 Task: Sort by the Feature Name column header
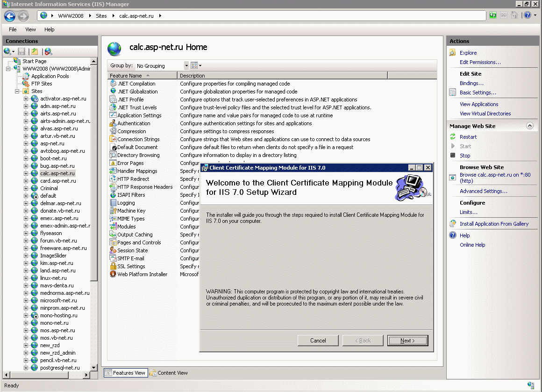coord(142,75)
